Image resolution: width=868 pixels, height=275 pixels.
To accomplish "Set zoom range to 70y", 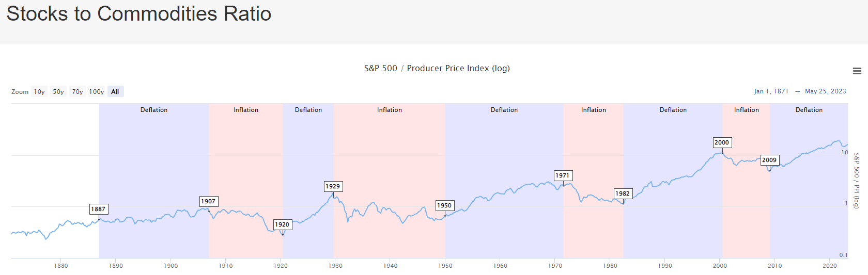I will coord(78,92).
